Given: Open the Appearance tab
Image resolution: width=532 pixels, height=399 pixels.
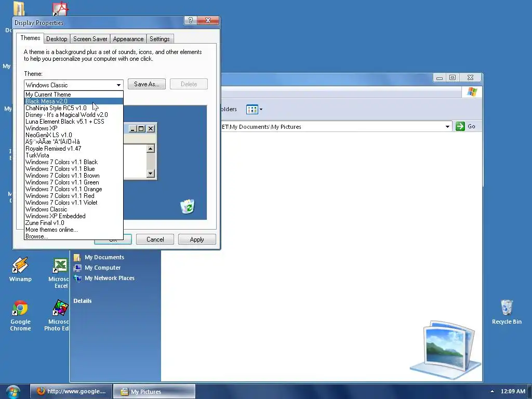Looking at the screenshot, I should (128, 38).
